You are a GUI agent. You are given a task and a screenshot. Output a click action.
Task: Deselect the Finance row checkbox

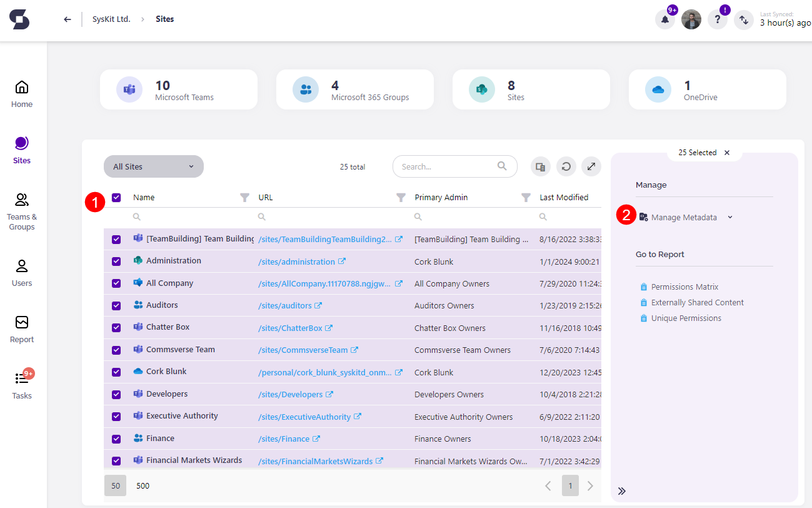point(116,438)
